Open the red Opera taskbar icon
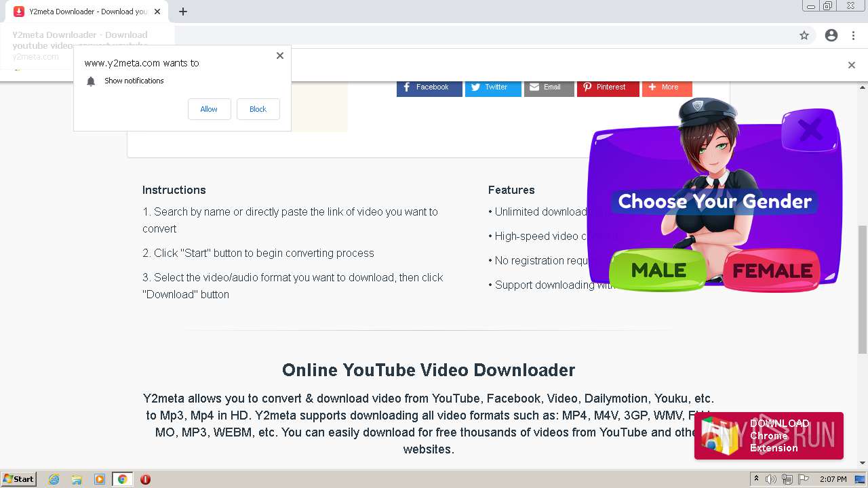The height and width of the screenshot is (488, 868). pyautogui.click(x=145, y=479)
